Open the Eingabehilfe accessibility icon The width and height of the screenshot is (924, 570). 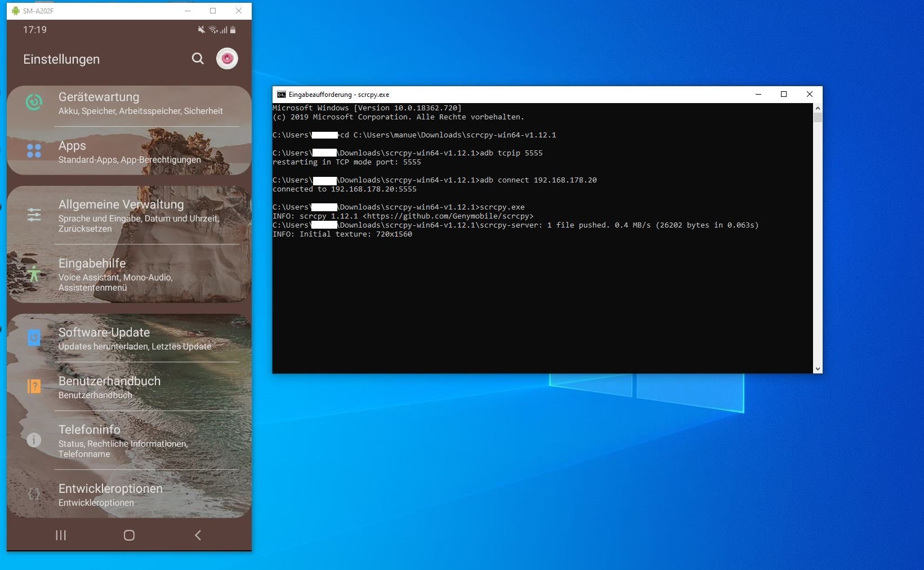(33, 274)
